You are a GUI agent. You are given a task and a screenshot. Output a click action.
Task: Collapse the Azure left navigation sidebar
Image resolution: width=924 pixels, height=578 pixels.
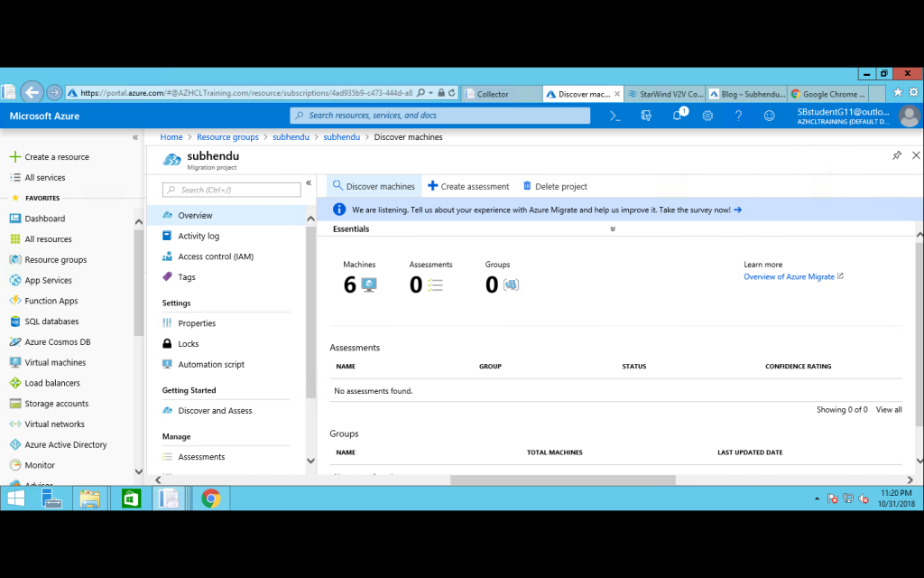(135, 137)
